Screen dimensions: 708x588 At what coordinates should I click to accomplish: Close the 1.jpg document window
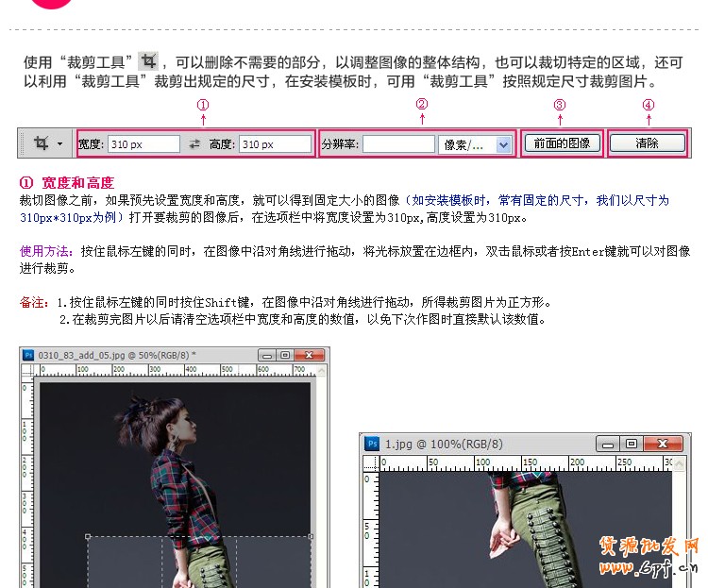click(x=660, y=443)
